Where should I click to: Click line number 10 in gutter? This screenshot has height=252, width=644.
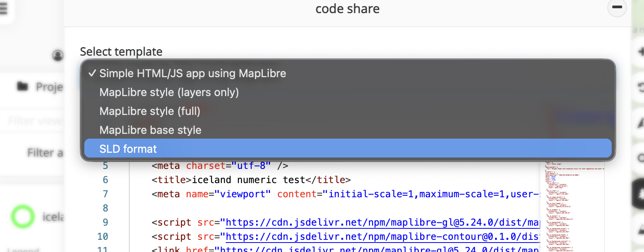click(102, 237)
